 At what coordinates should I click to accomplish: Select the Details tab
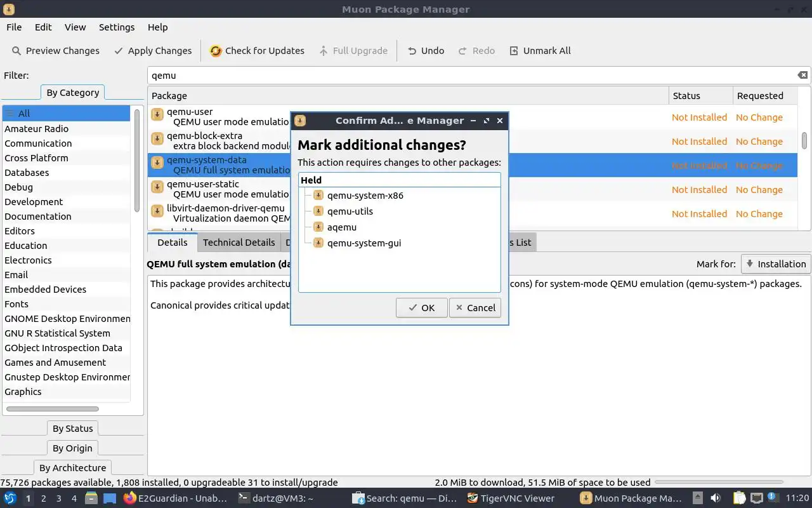pyautogui.click(x=172, y=243)
